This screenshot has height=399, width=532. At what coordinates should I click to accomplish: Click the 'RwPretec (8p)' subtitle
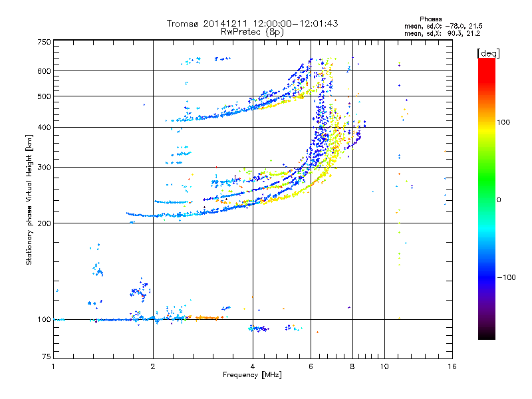(252, 32)
